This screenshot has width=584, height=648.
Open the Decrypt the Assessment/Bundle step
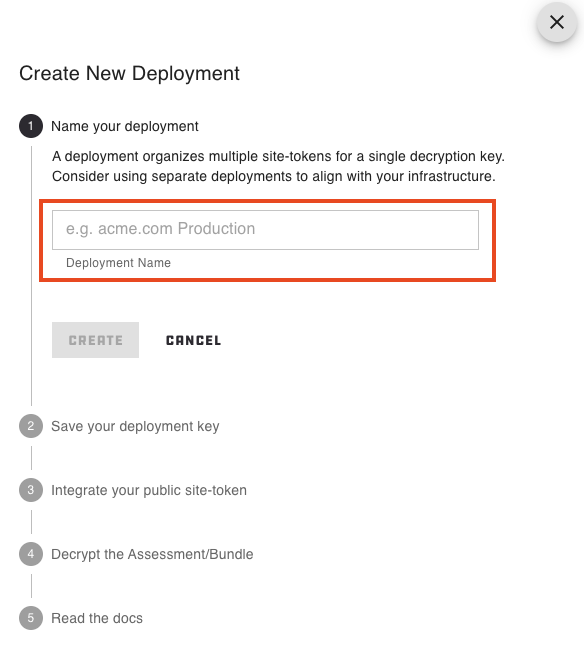pyautogui.click(x=152, y=554)
